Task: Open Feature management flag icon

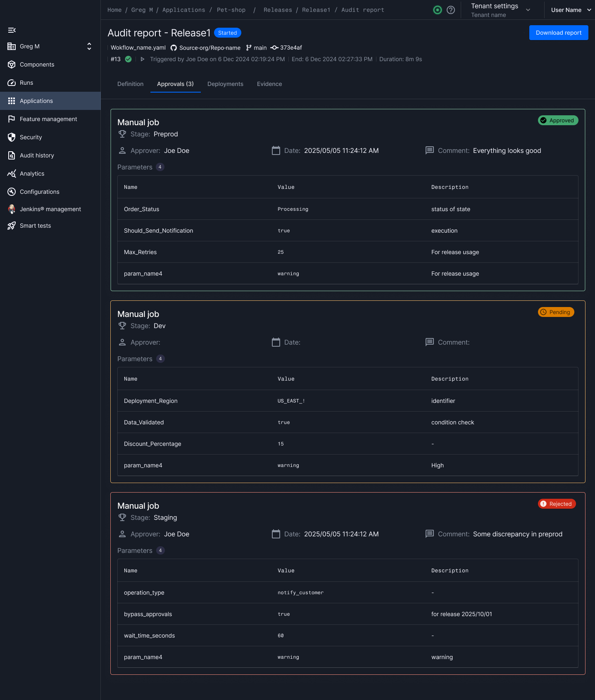Action: (12, 119)
